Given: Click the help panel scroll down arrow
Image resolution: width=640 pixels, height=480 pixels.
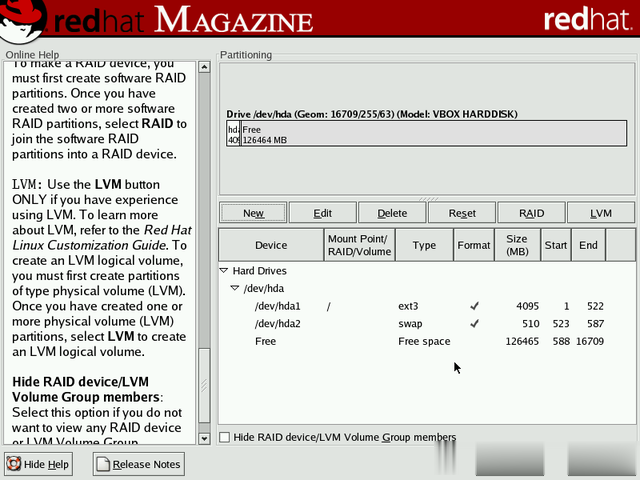Looking at the screenshot, I should [204, 439].
